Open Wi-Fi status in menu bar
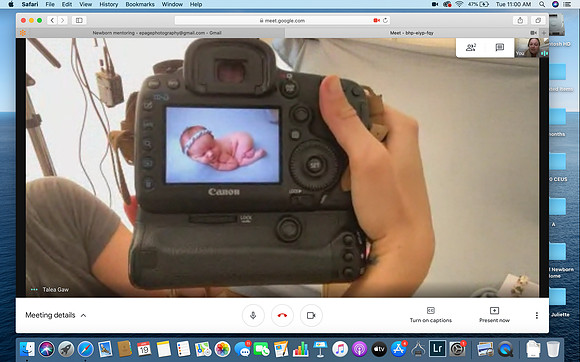The width and height of the screenshot is (580, 362). tap(459, 4)
